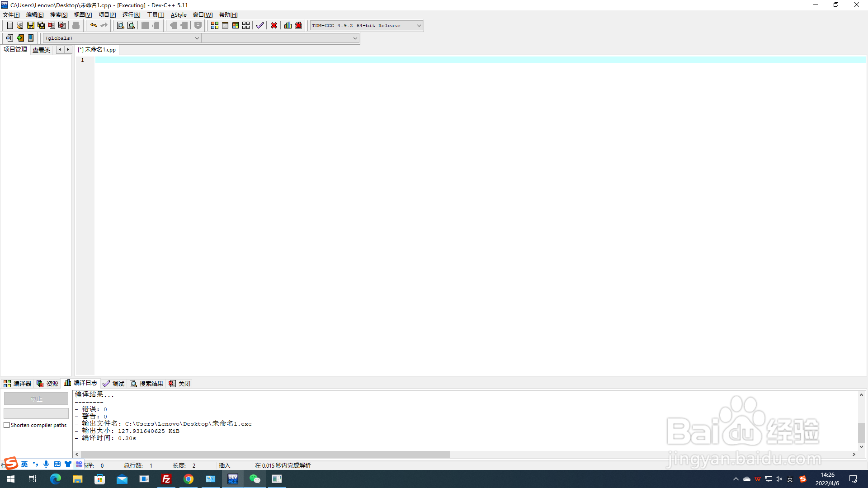Open the 窗口[W] menu
The height and width of the screenshot is (488, 868).
tap(203, 15)
